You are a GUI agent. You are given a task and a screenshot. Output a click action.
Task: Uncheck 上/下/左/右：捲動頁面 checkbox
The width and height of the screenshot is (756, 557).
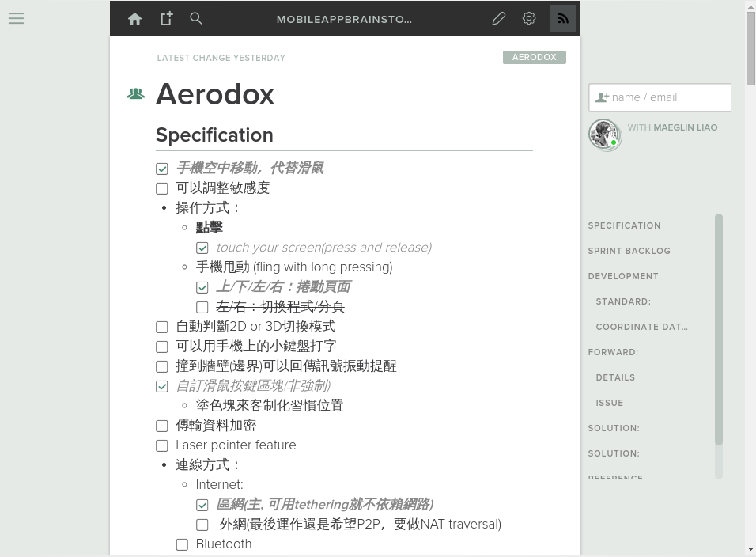[202, 287]
